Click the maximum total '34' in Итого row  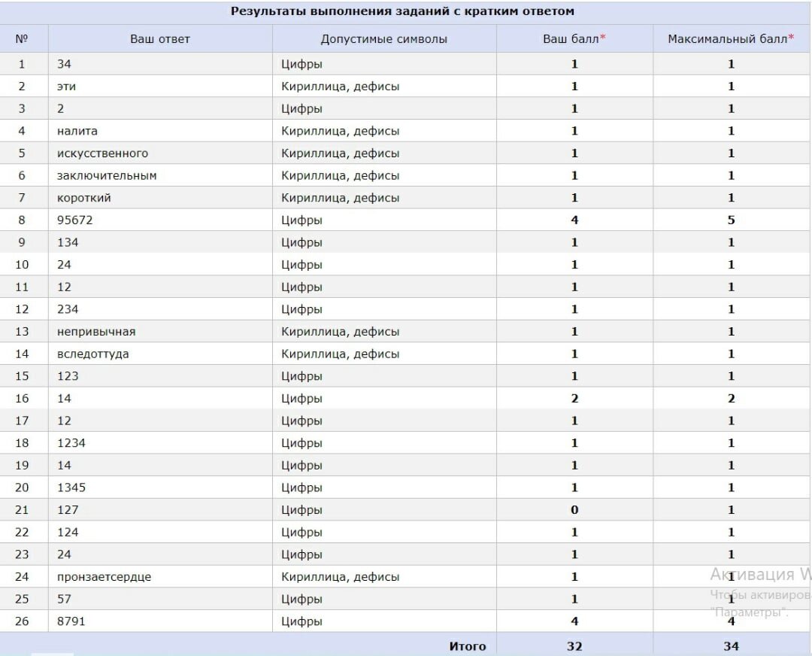click(x=732, y=646)
